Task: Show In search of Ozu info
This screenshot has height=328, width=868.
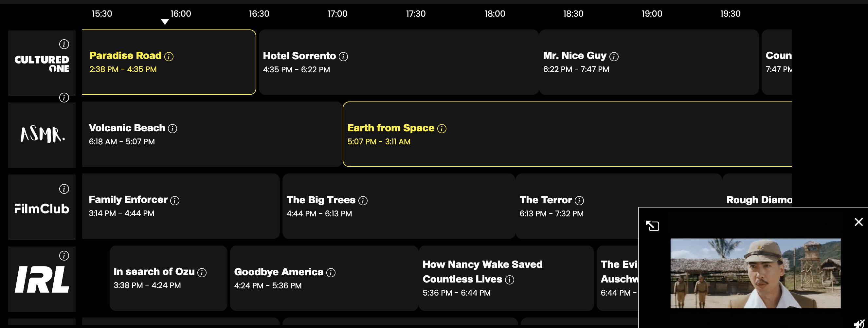Action: (x=202, y=272)
